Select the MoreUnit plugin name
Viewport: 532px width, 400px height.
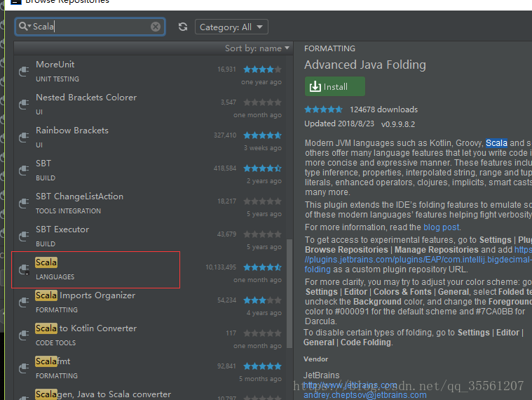pos(55,64)
